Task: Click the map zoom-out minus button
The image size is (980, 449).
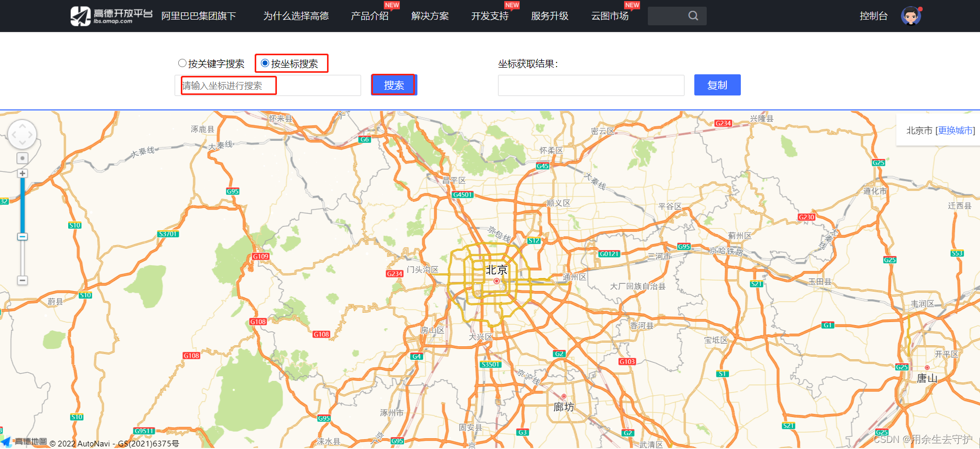Action: pos(22,280)
